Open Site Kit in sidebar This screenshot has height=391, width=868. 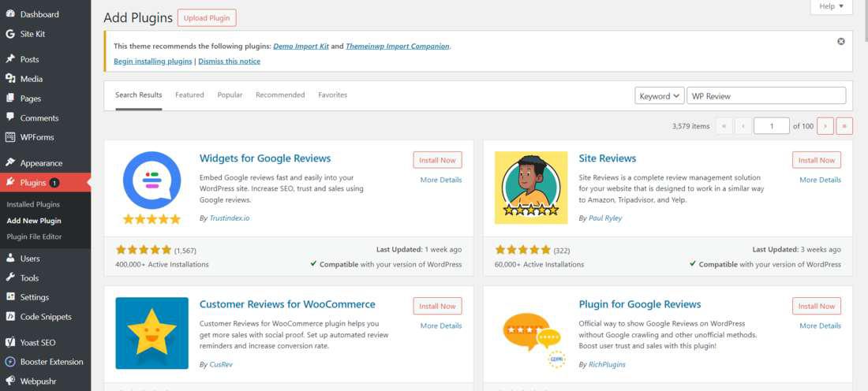(x=32, y=34)
